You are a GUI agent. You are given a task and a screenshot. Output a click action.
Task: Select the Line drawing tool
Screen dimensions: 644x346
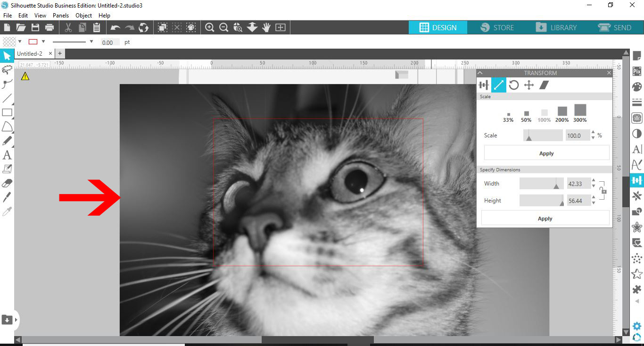click(x=7, y=99)
